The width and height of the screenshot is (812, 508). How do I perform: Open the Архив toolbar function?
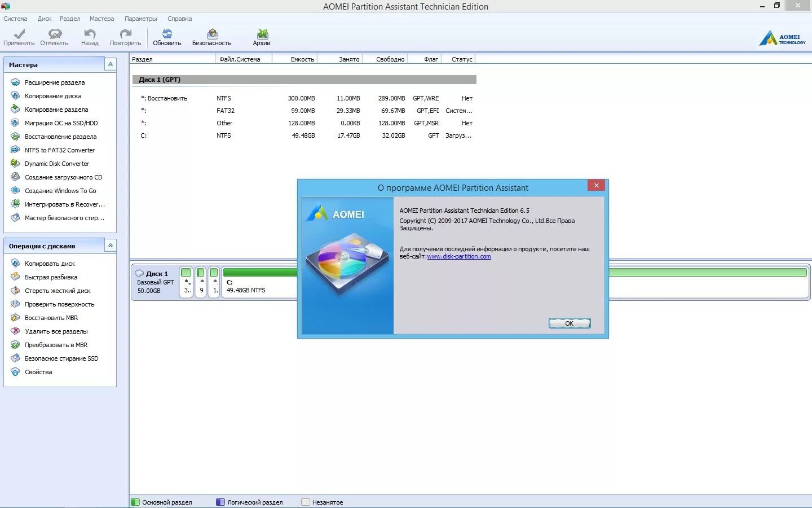[x=262, y=37]
